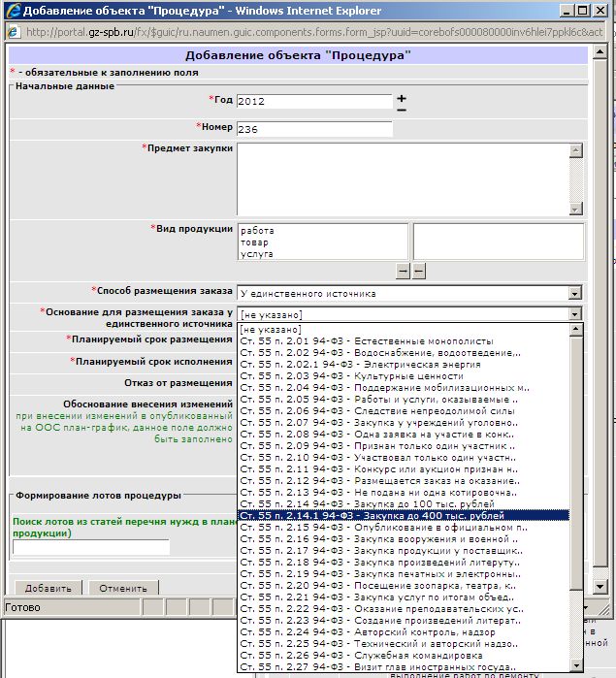Choose п. 2.23 Создание произведений литературы
The height and width of the screenshot is (678, 616).
[404, 621]
